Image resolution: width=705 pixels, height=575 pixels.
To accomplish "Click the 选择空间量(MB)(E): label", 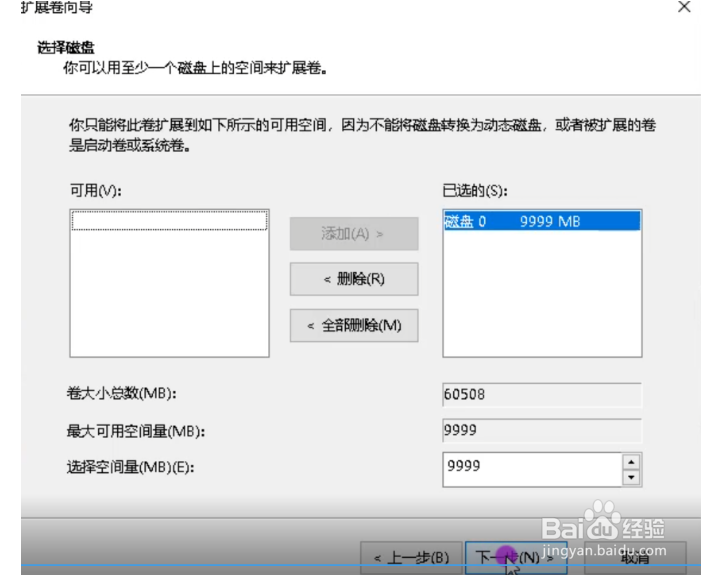I will click(130, 468).
